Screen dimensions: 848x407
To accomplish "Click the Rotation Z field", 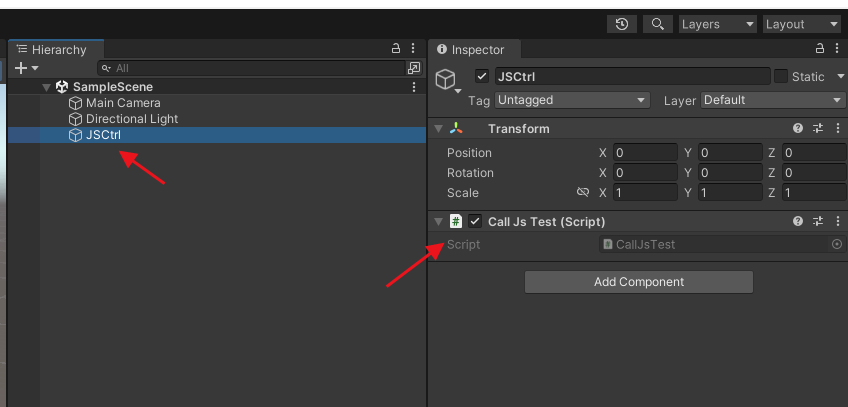I will pos(814,173).
